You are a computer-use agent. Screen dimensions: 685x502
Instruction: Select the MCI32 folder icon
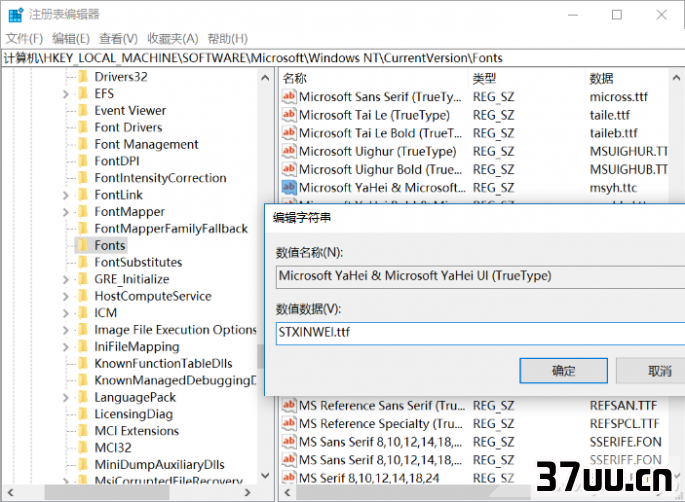coord(83,448)
